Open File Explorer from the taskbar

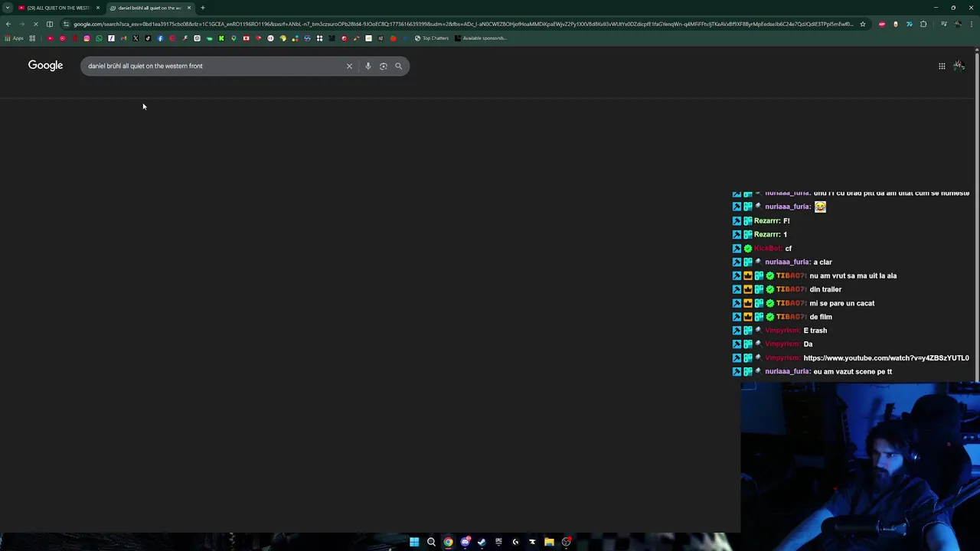(549, 542)
